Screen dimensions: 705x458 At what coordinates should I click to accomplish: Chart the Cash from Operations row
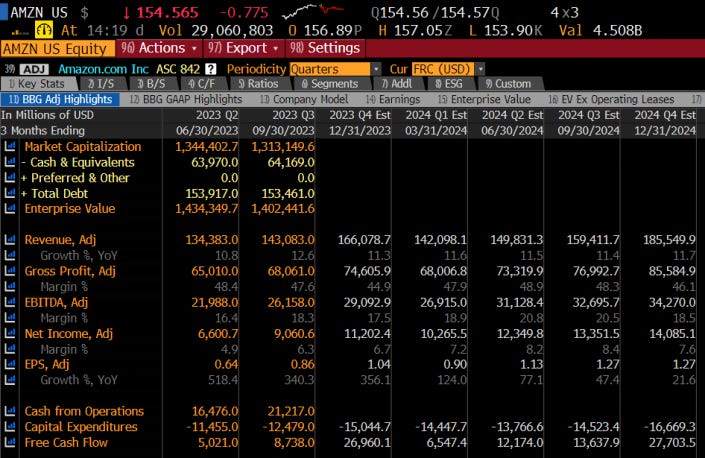pos(9,411)
